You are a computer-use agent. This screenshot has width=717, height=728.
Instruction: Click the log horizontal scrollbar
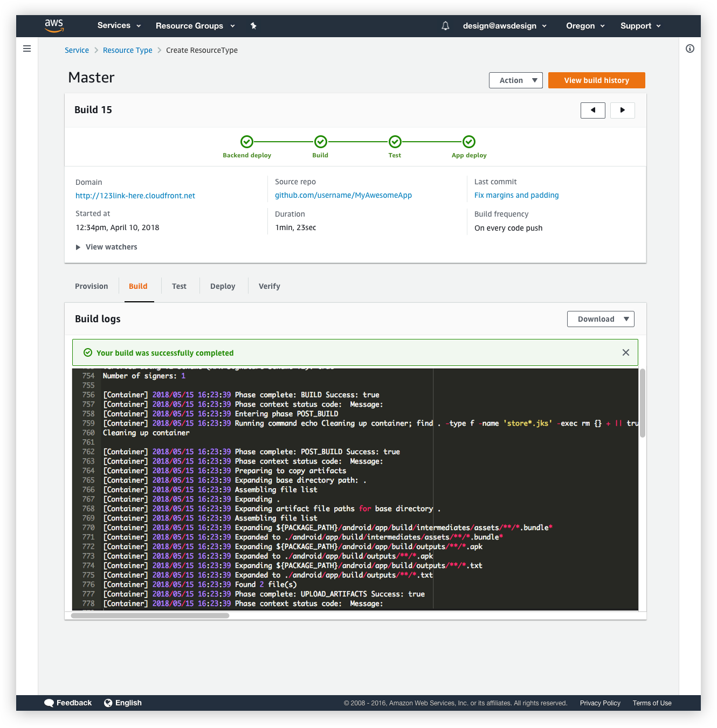150,615
